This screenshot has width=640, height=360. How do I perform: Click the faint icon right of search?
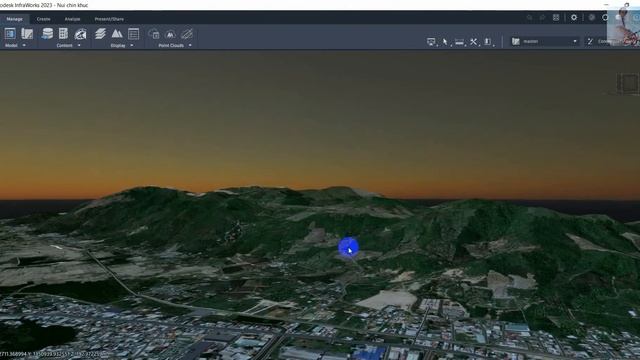(x=542, y=18)
